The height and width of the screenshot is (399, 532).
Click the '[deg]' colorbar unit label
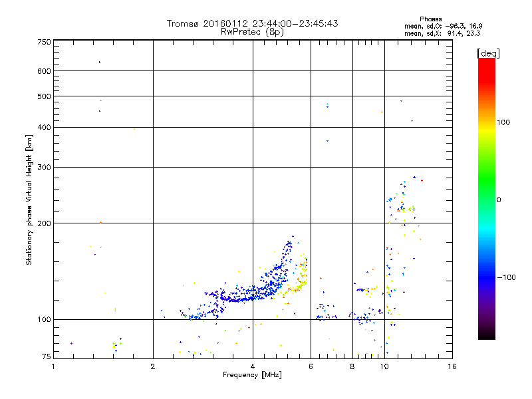point(488,53)
